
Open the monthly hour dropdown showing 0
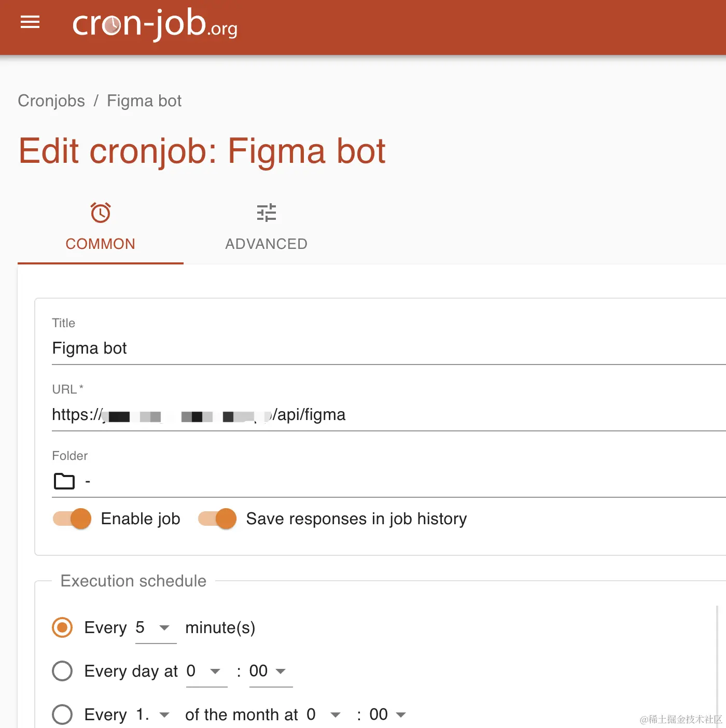pyautogui.click(x=327, y=715)
